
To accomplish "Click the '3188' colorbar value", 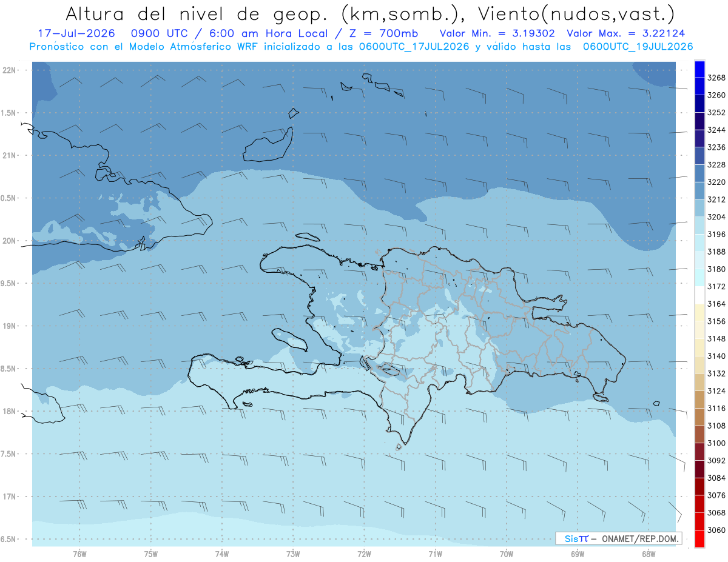I will tap(716, 252).
